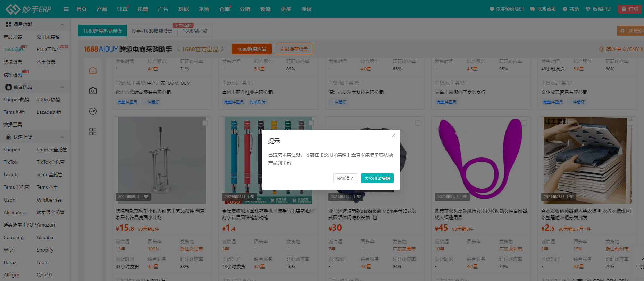Image resolution: width=644 pixels, height=281 pixels.
Task: Click 我知道了 in the dialog
Action: 345,178
